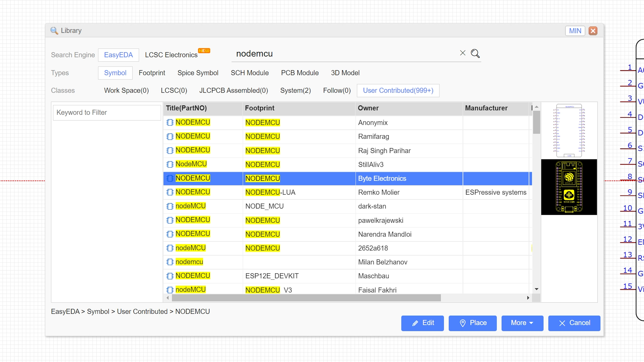Click the magnifier search icon
The width and height of the screenshot is (644, 362).
click(x=475, y=53)
